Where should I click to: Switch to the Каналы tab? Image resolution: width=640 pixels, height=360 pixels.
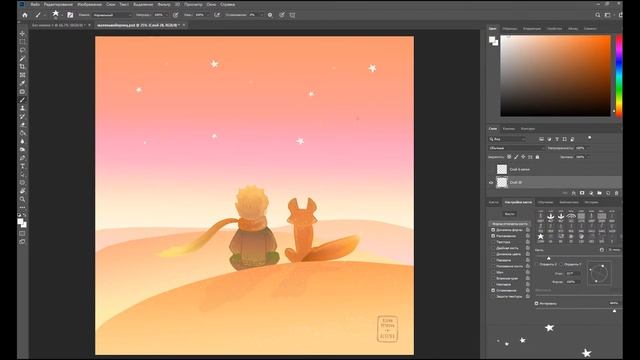509,129
